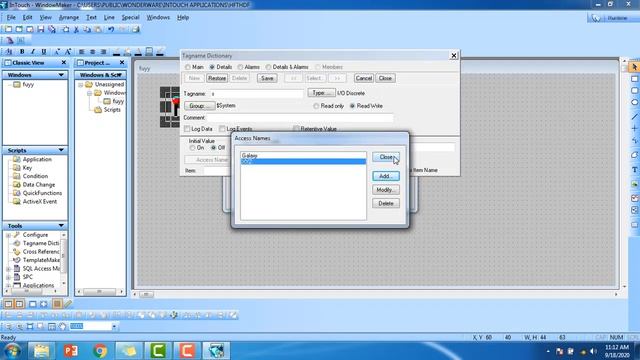The width and height of the screenshot is (640, 360).
Task: Expand the SQL Access Manager node
Action: click(8, 269)
